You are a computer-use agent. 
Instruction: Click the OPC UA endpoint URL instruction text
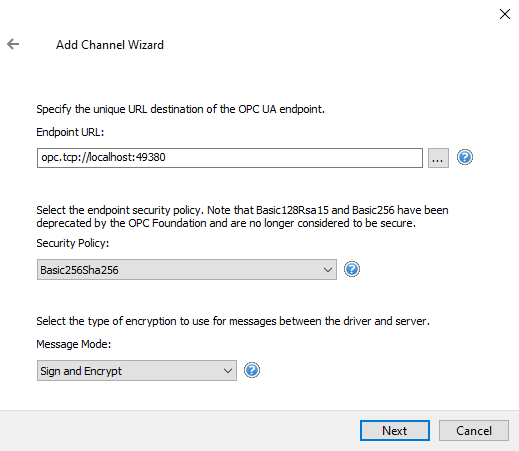click(180, 109)
